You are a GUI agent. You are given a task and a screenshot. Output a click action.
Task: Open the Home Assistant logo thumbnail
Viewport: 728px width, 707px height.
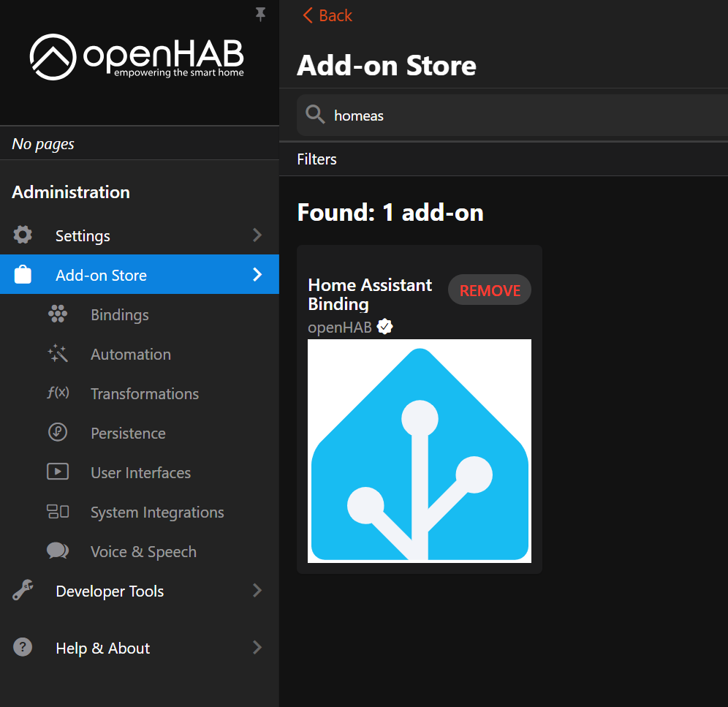pyautogui.click(x=420, y=451)
